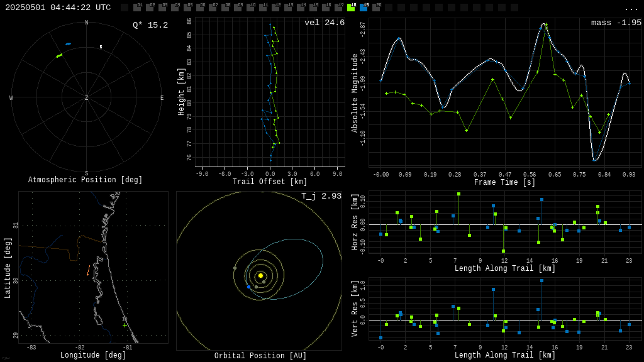The width and height of the screenshot is (644, 362).
Task: Click the -83 longitude tick label
Action: 31,347
